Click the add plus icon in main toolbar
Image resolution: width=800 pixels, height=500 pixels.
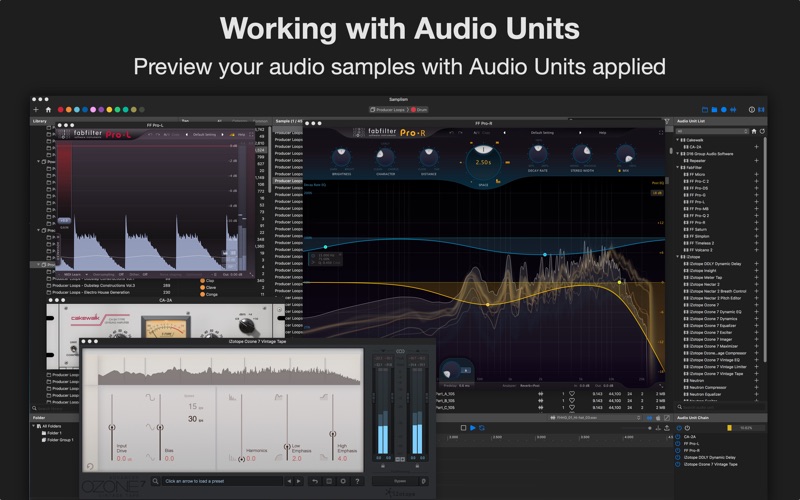pos(36,110)
